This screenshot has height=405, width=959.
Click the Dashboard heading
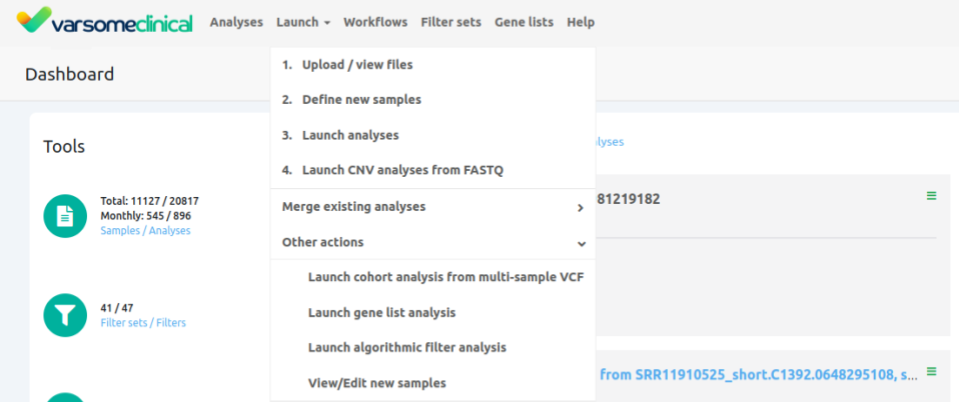click(x=70, y=75)
